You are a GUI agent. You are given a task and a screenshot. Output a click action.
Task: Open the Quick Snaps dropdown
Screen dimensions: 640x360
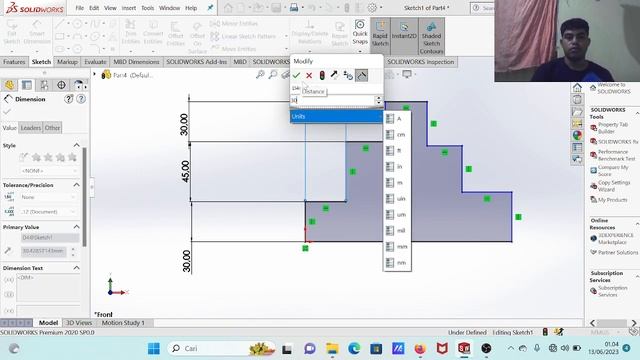click(x=360, y=52)
